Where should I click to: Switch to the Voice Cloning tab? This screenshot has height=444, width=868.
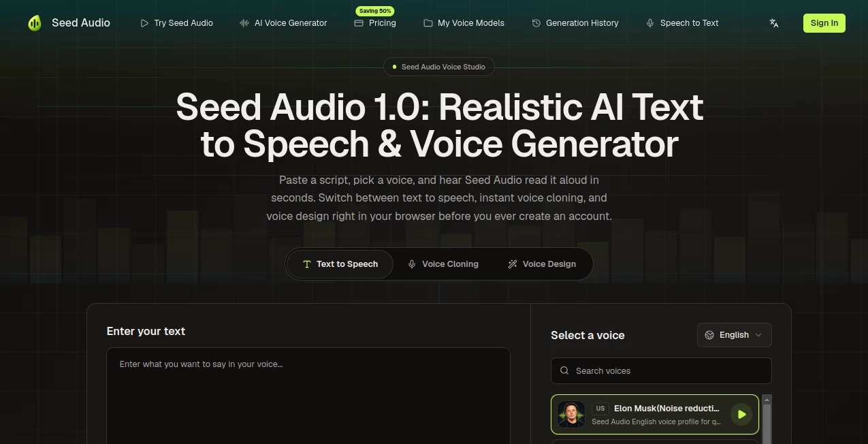(x=443, y=264)
